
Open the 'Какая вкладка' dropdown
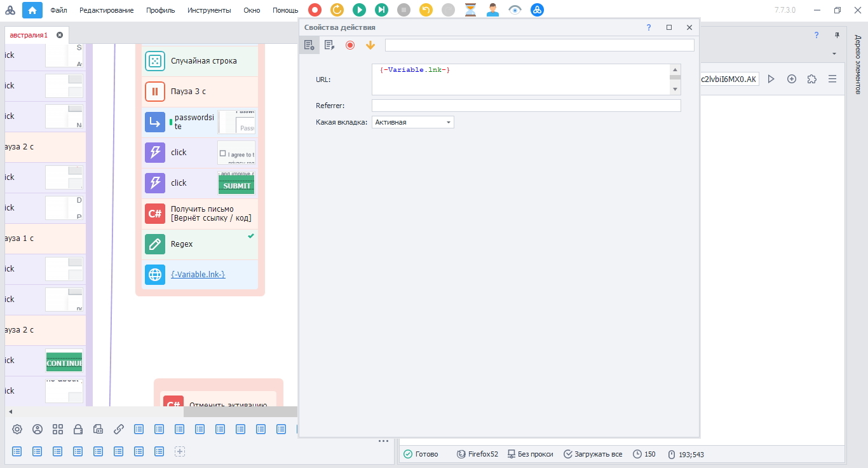tap(412, 122)
